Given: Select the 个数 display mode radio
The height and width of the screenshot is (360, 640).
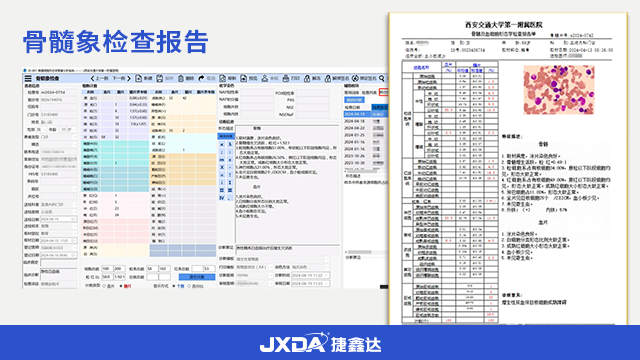Looking at the screenshot, I should pos(174,286).
